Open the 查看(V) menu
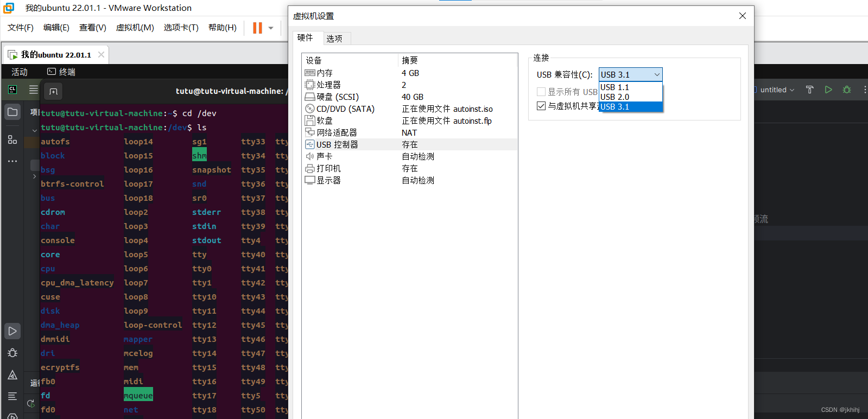This screenshot has height=419, width=868. click(93, 28)
